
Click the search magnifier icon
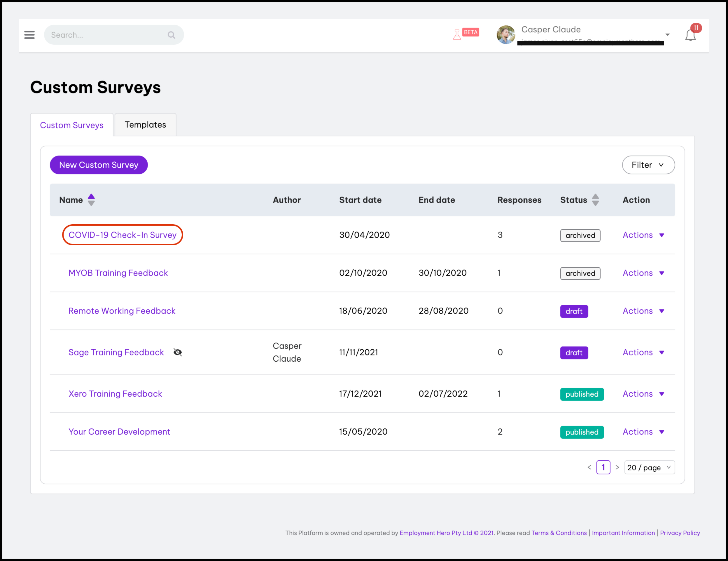[171, 35]
